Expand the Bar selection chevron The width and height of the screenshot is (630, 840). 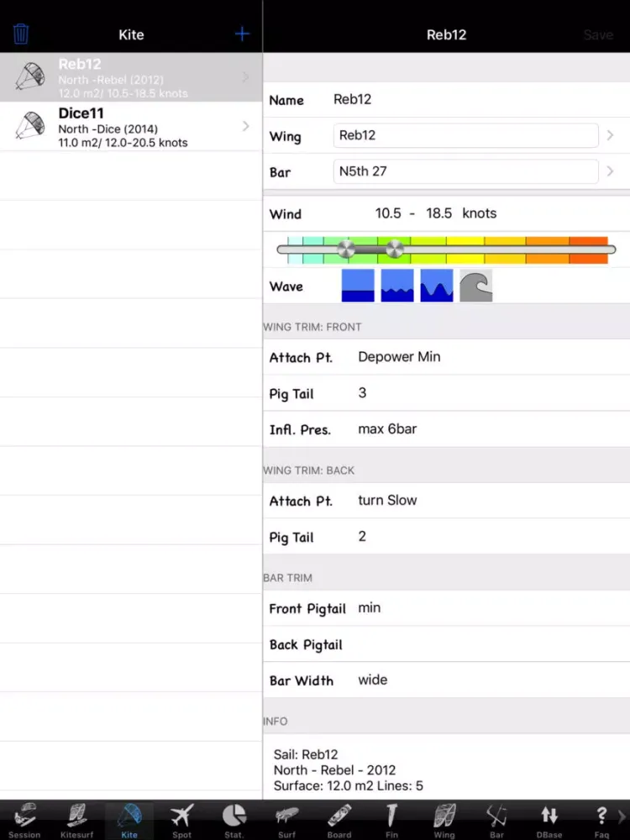point(610,171)
